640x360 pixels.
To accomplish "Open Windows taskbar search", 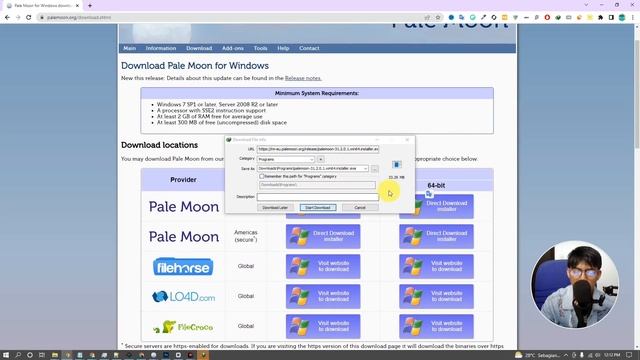I will coord(18,355).
